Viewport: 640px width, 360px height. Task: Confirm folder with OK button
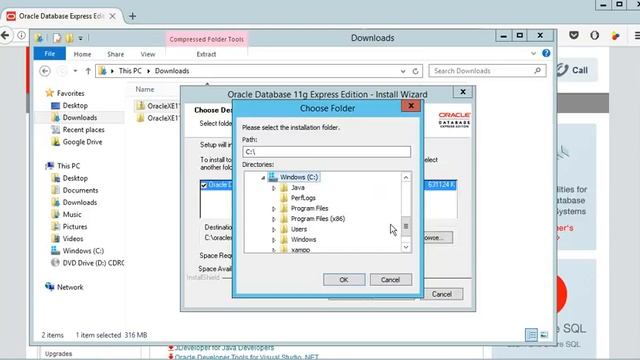[x=344, y=280]
